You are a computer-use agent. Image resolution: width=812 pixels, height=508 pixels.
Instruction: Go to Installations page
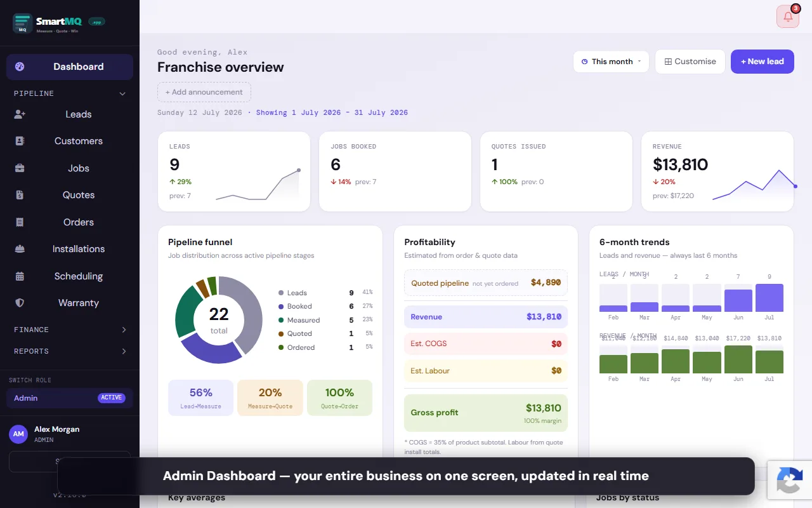point(70,249)
